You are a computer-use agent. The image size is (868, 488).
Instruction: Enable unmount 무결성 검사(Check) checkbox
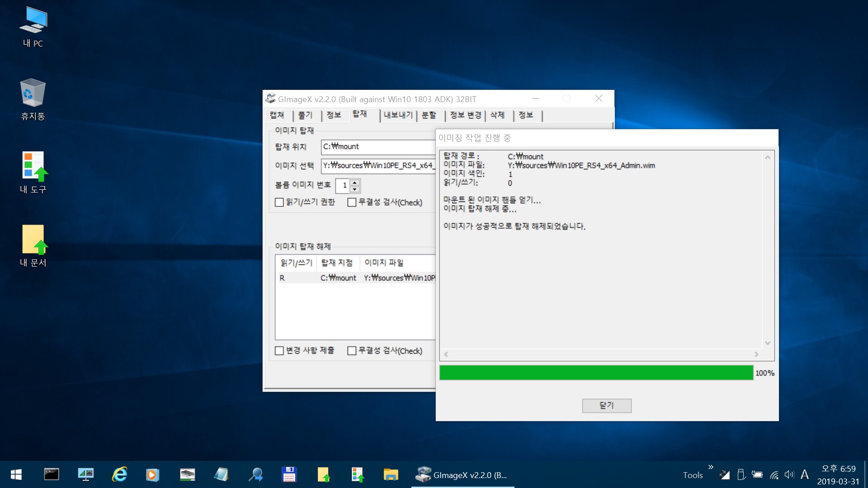tap(352, 351)
